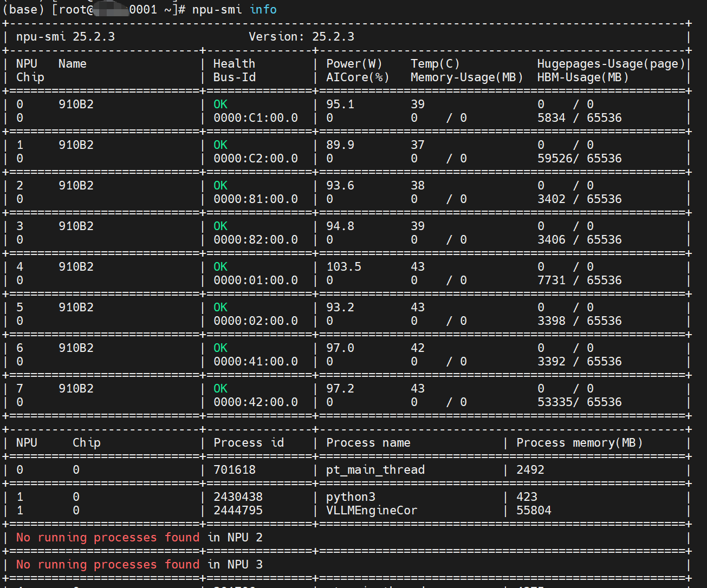Click the 'Bus-Id' column header
The width and height of the screenshot is (707, 588).
[234, 77]
